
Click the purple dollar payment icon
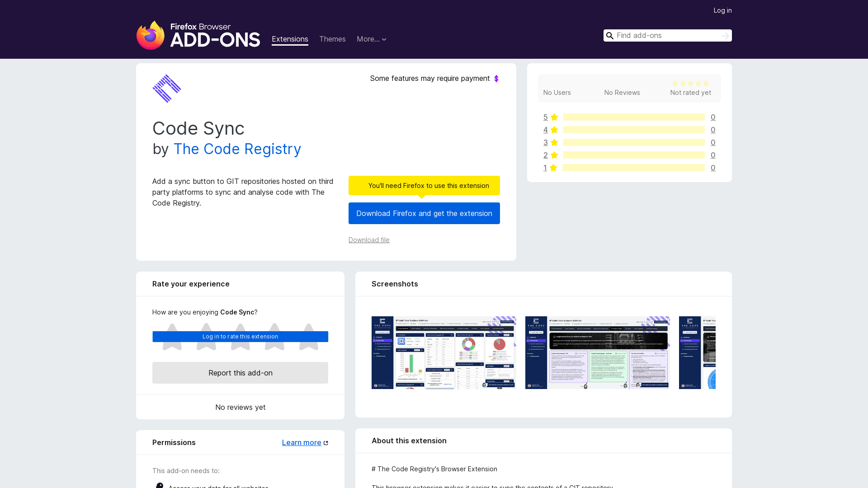click(x=496, y=79)
